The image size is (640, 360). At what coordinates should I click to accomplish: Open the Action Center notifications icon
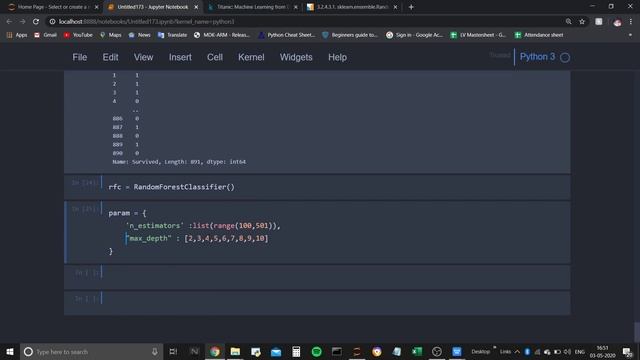[627, 351]
